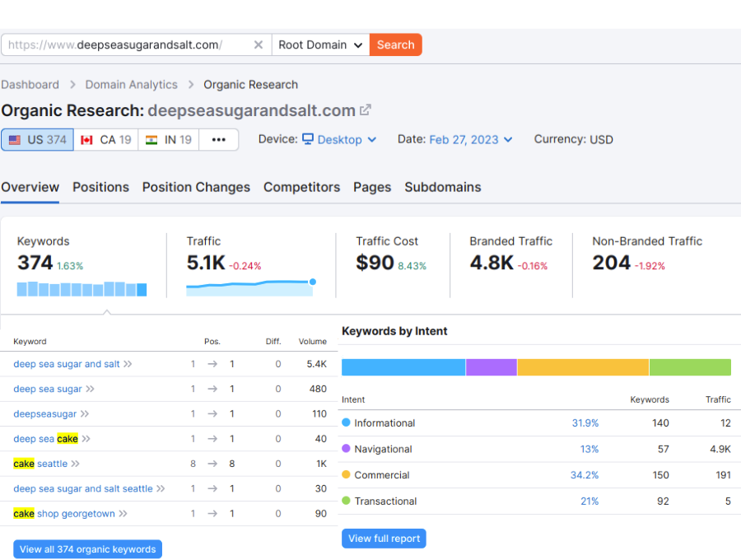This screenshot has width=741, height=560.
Task: Go to the Pages tab
Action: point(372,187)
